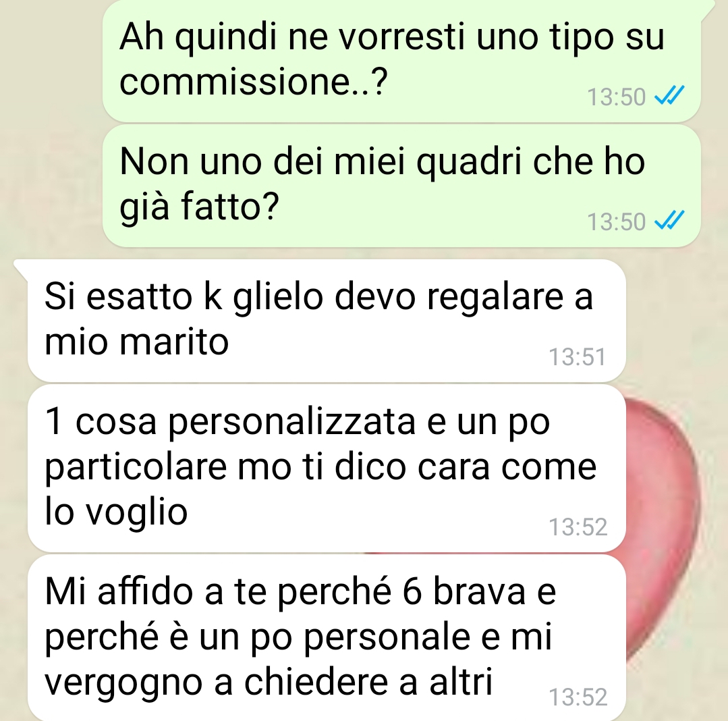Click 13:52 timestamp beside 'a chiedere a altri'
Screen dimensions: 728x721
tap(578, 697)
